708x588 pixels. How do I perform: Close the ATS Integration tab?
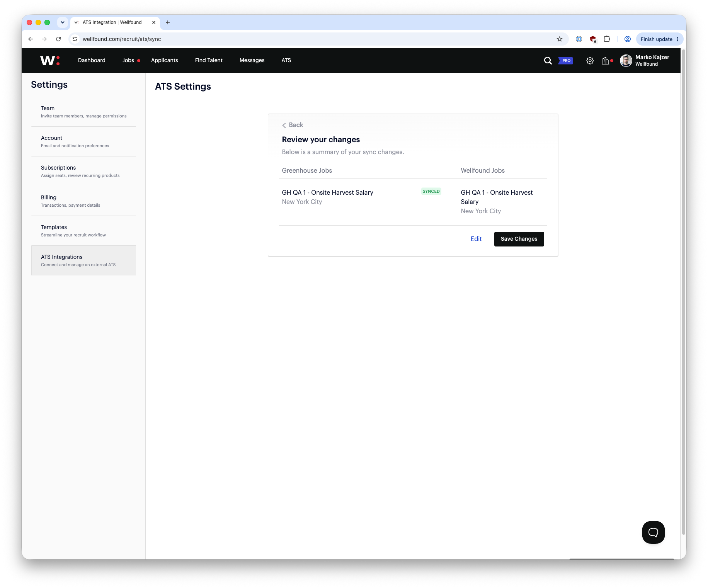(x=154, y=22)
